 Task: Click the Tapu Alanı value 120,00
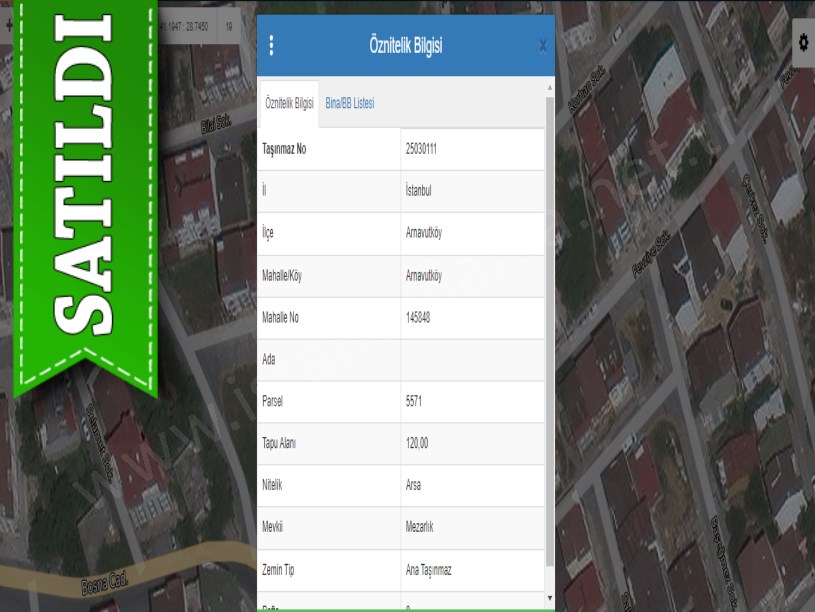pos(418,443)
